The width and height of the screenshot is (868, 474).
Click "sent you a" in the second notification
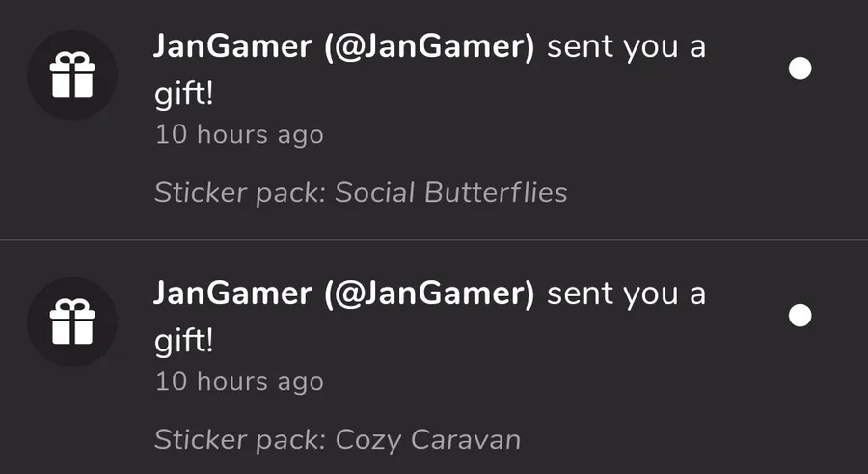pyautogui.click(x=626, y=294)
